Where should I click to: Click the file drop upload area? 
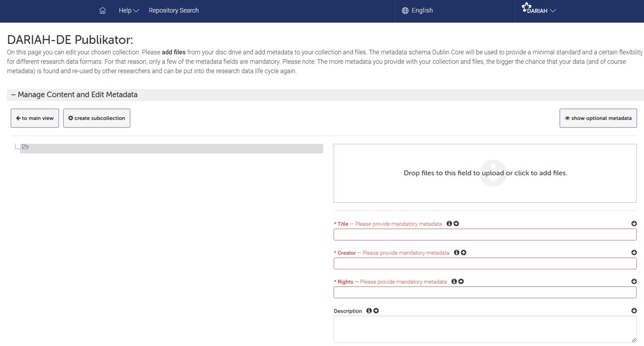point(485,173)
